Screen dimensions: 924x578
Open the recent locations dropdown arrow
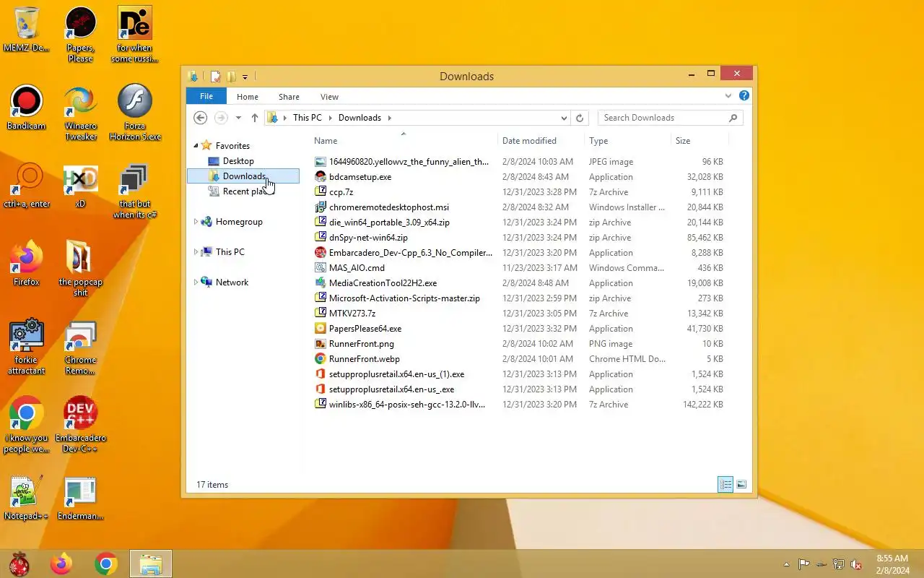[x=238, y=118]
